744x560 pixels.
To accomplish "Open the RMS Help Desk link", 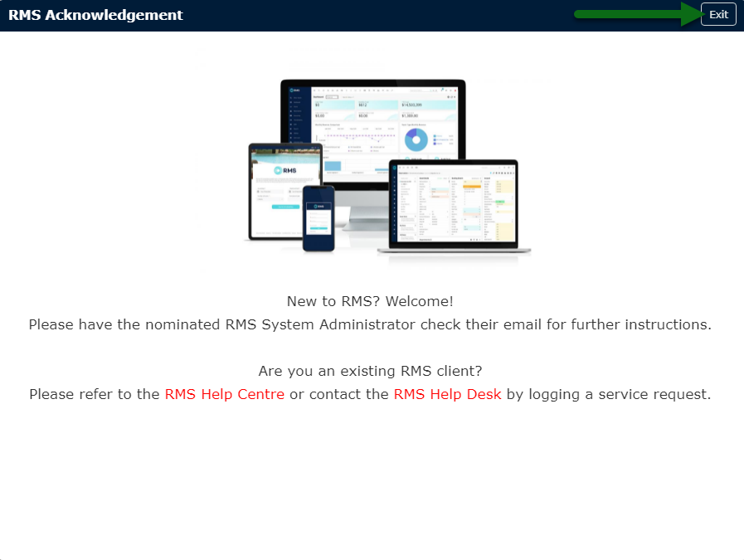I will tap(447, 394).
